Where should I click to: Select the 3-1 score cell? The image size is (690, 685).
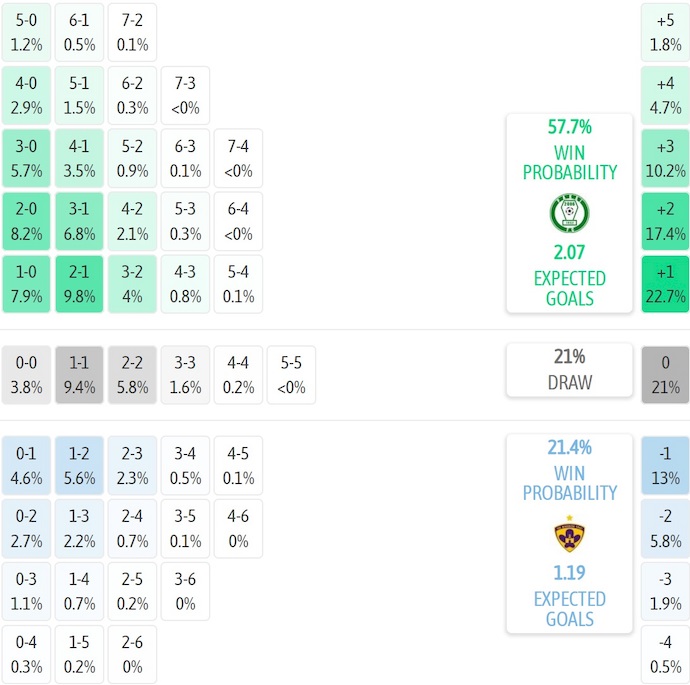click(80, 222)
